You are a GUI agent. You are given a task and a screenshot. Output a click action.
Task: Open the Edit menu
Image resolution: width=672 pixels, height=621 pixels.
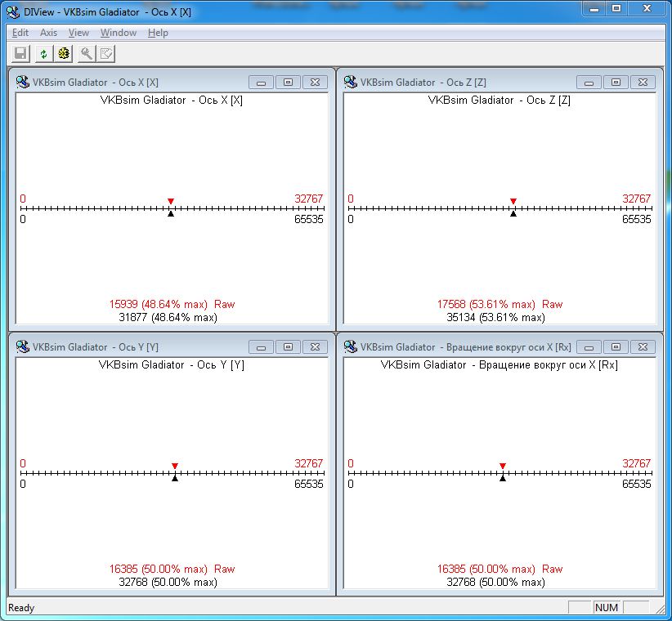(20, 33)
